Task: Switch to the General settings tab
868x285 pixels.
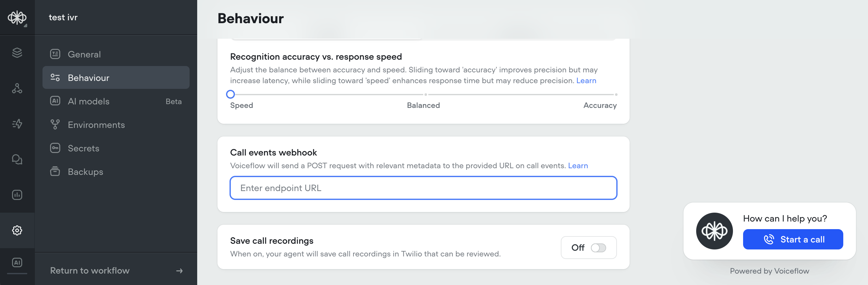Action: [84, 54]
